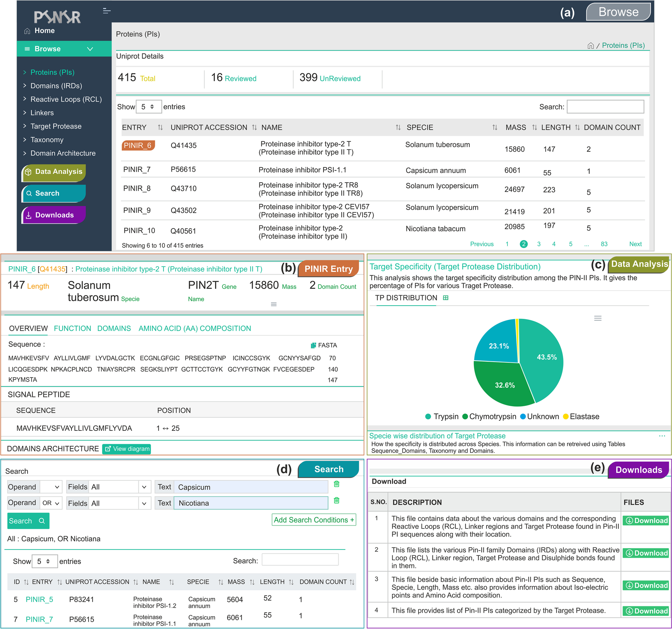Open the Linkers sidebar item
Screen dimensions: 672x629
[42, 113]
